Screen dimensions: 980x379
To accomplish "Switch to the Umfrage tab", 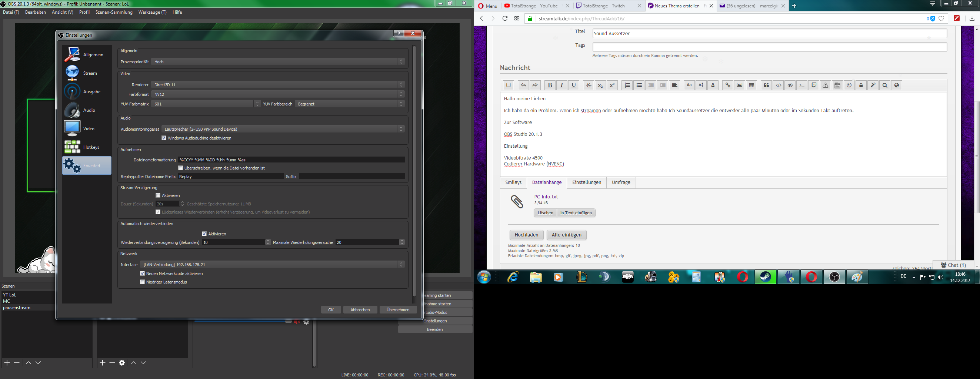I will tap(621, 182).
